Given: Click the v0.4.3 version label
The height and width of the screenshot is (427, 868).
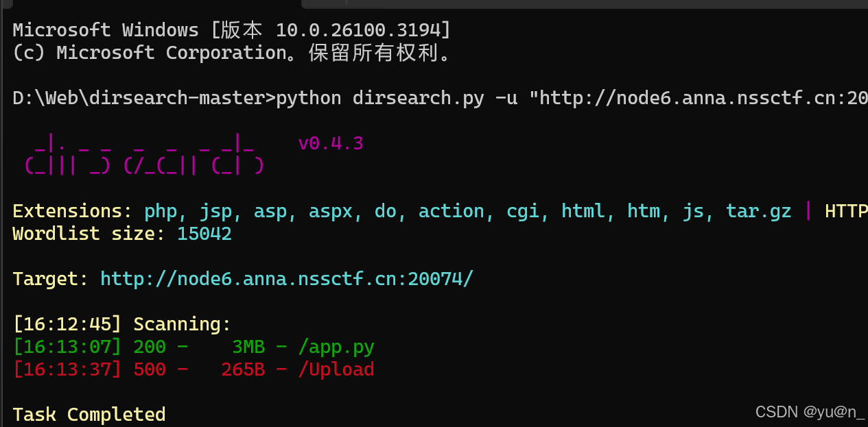Looking at the screenshot, I should (331, 143).
